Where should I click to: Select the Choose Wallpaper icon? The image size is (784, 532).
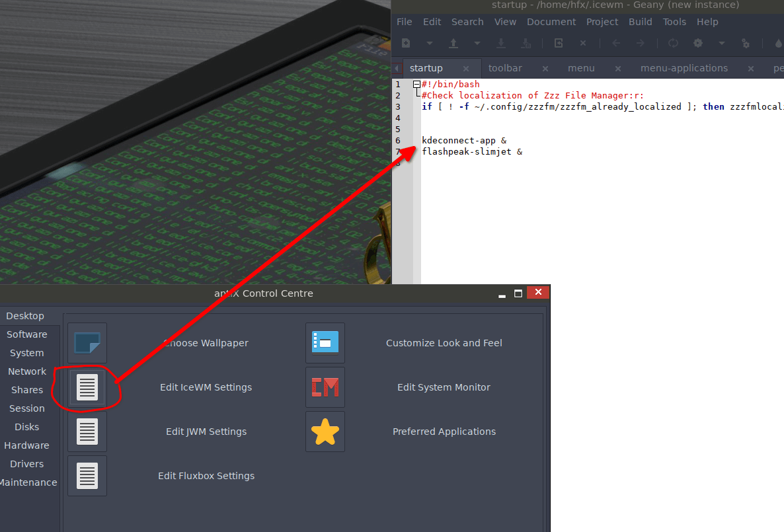tap(87, 343)
